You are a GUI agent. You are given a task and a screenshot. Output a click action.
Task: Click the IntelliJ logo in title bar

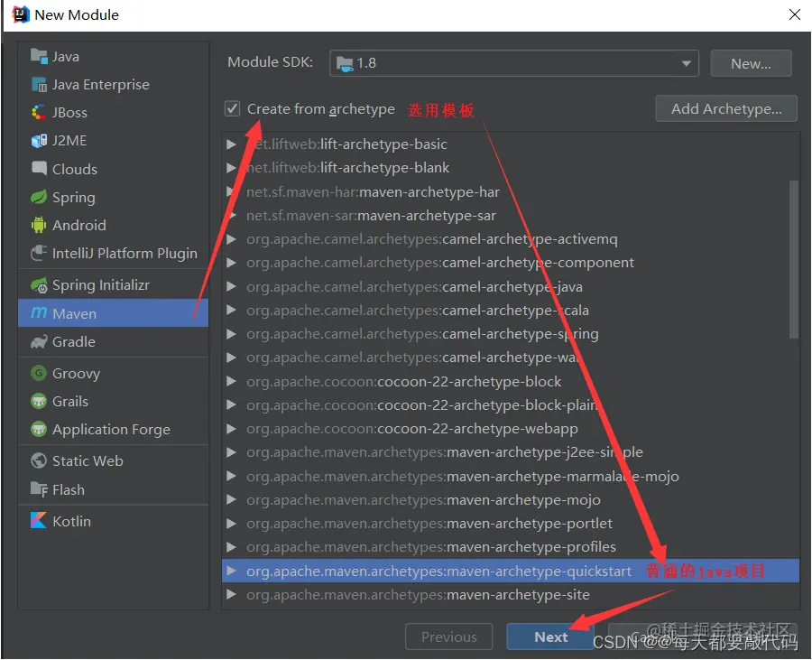click(x=20, y=14)
